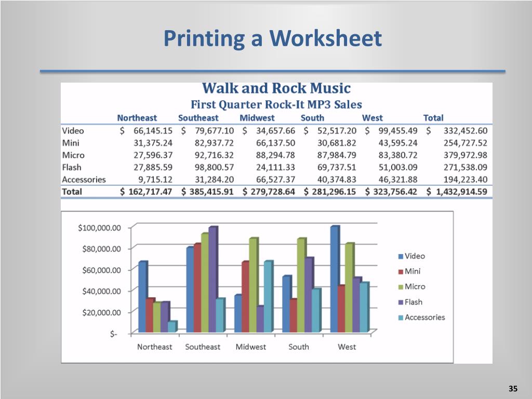This screenshot has width=532, height=399.
Task: Select cell value 332,452.60
Action: tap(465, 130)
